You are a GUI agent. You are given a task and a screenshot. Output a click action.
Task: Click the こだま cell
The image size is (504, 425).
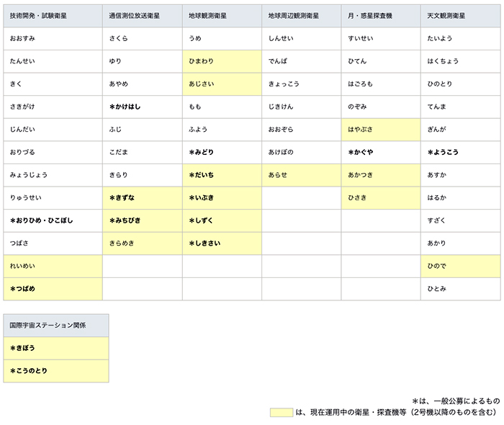tap(143, 153)
